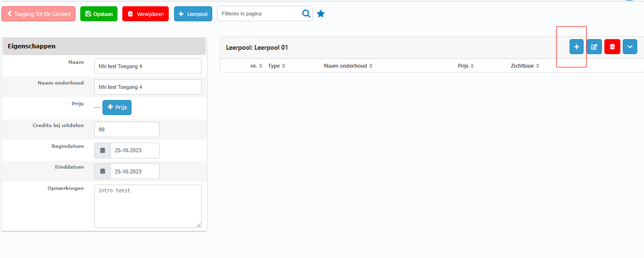Image resolution: width=644 pixels, height=258 pixels.
Task: Click the blue star favorite icon
Action: (x=321, y=14)
